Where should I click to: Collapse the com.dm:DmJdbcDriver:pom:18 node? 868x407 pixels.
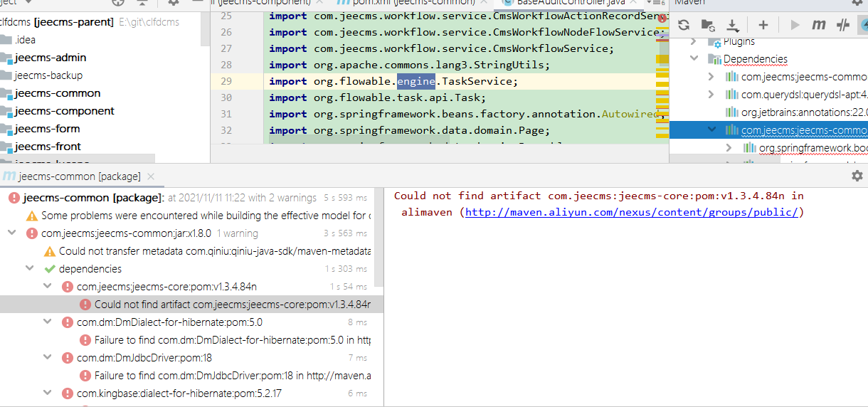click(x=48, y=358)
